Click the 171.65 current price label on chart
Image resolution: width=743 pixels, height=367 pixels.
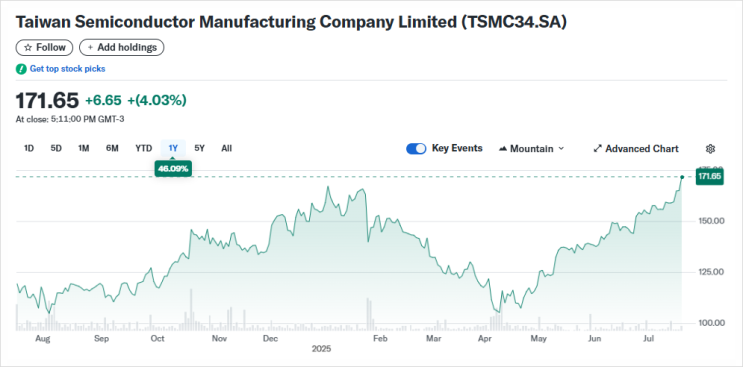(x=709, y=177)
